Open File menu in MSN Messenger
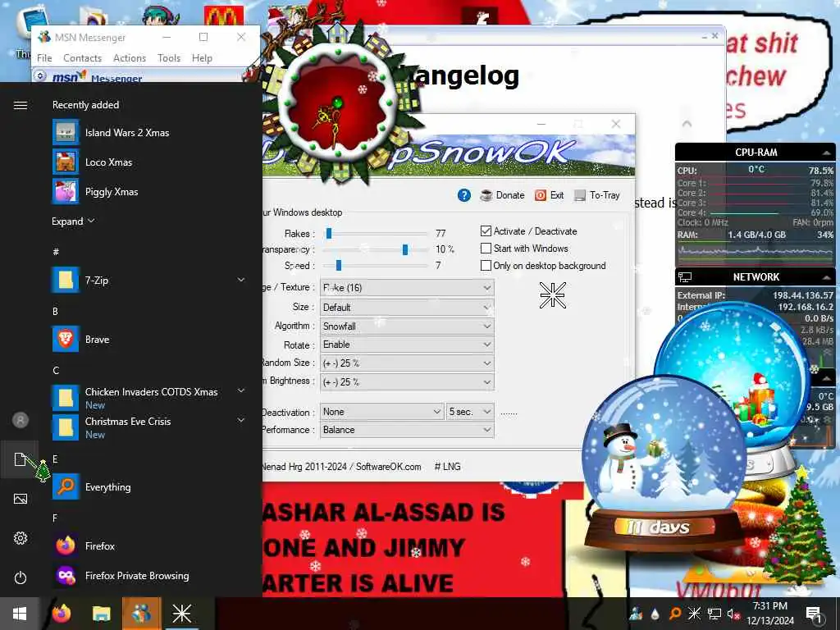Viewport: 840px width, 630px height. click(44, 58)
